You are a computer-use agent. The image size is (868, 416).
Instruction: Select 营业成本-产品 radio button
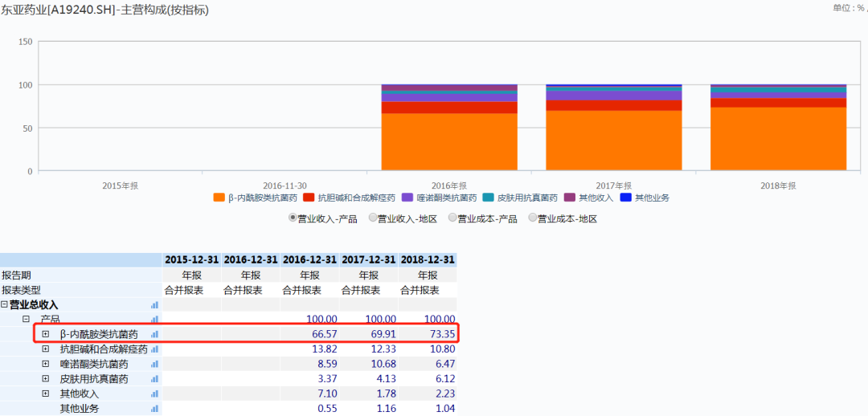(452, 218)
